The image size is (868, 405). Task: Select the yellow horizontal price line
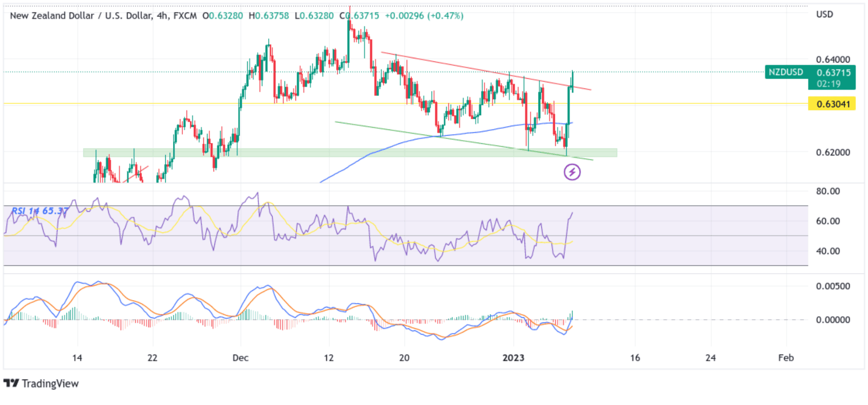[x=406, y=104]
